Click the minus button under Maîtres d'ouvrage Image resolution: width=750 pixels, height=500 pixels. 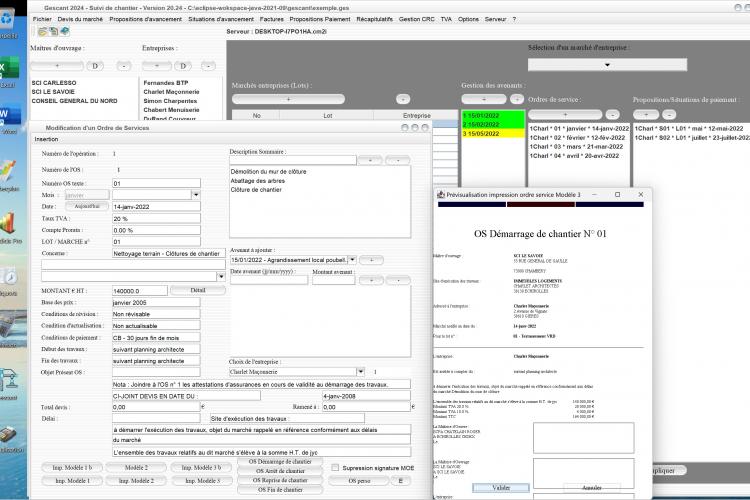click(124, 66)
